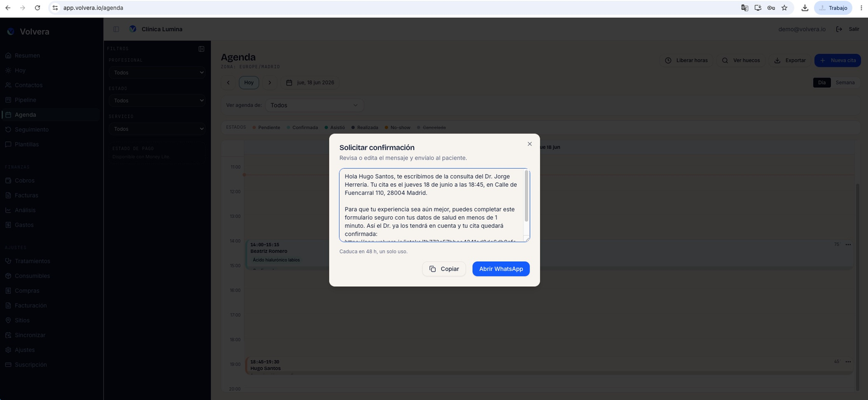Collapse the Filtros panel icon
The height and width of the screenshot is (400, 868).
(201, 49)
